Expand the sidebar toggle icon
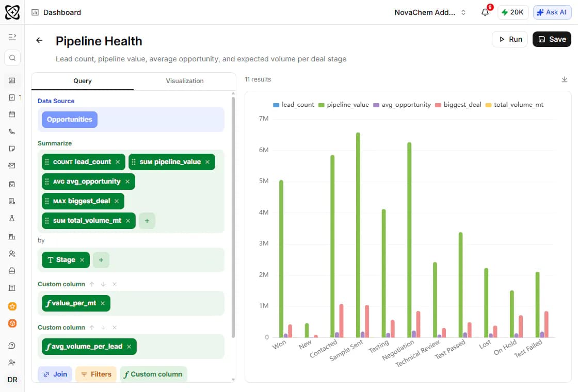The image size is (578, 392). point(12,37)
